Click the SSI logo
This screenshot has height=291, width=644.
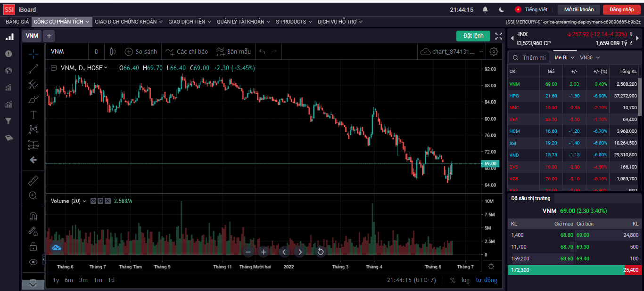pyautogui.click(x=9, y=9)
